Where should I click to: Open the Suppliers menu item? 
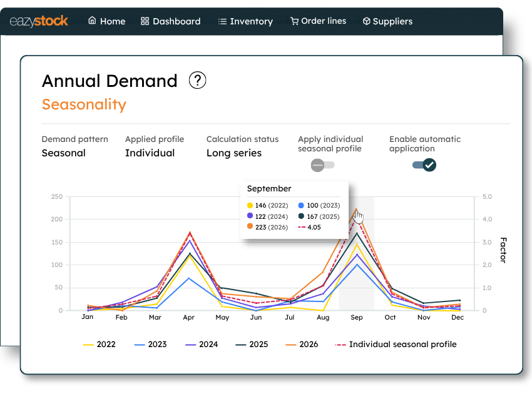(387, 21)
